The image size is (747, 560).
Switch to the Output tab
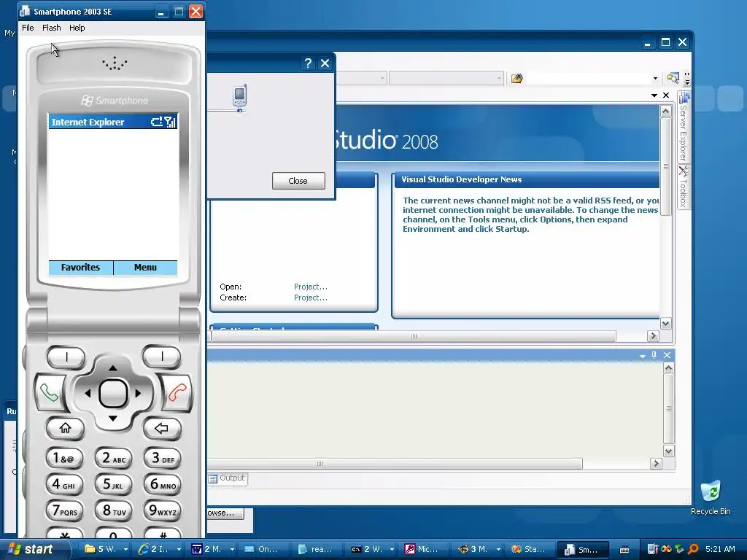point(227,478)
